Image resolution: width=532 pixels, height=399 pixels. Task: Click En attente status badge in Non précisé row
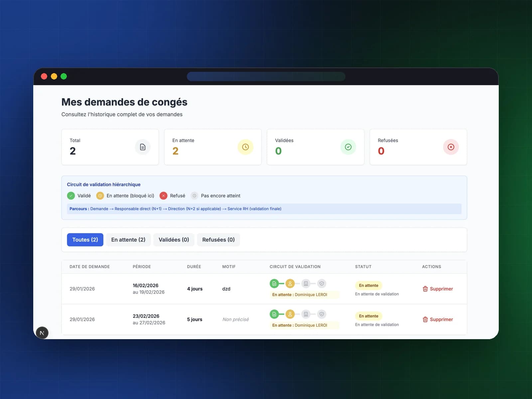pyautogui.click(x=369, y=316)
